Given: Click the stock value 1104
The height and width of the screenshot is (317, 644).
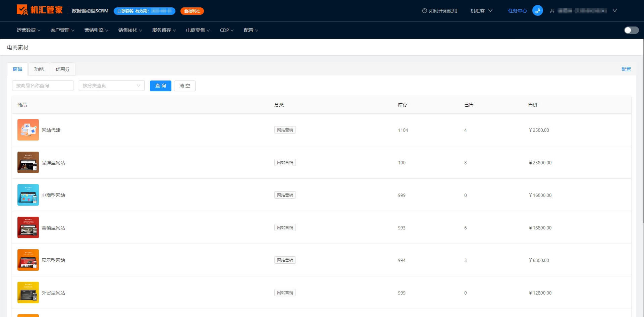Looking at the screenshot, I should tap(403, 130).
